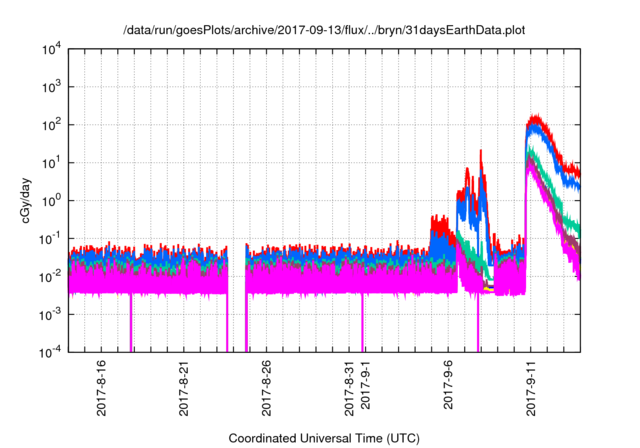Select the 2017-8-16 date label
Screen dimensions: 640x448
(101, 388)
